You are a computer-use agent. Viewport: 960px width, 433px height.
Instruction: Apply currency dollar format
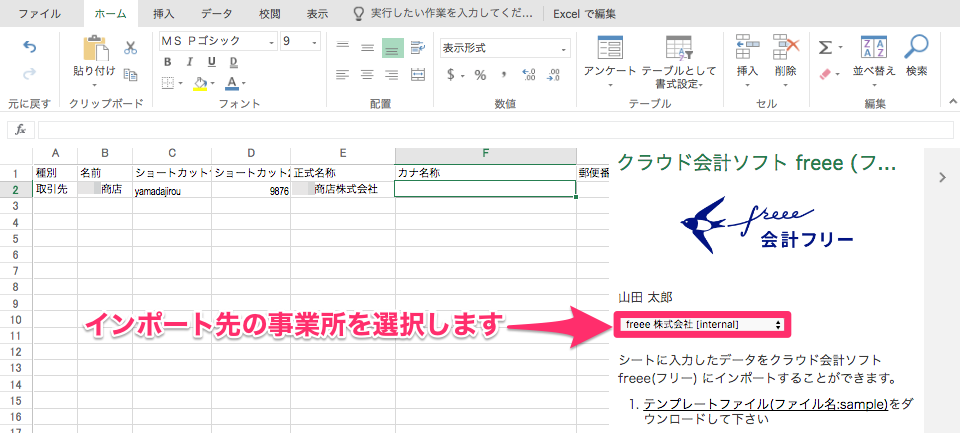pyautogui.click(x=451, y=75)
